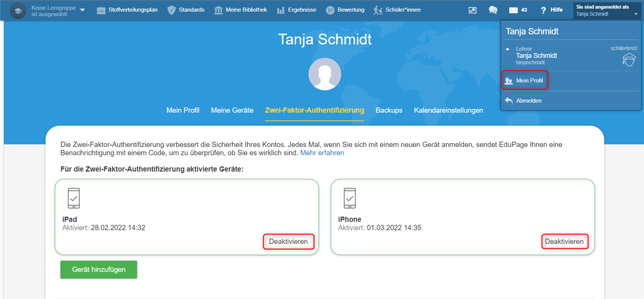Open the mail envelope with 43 messages

tap(517, 10)
